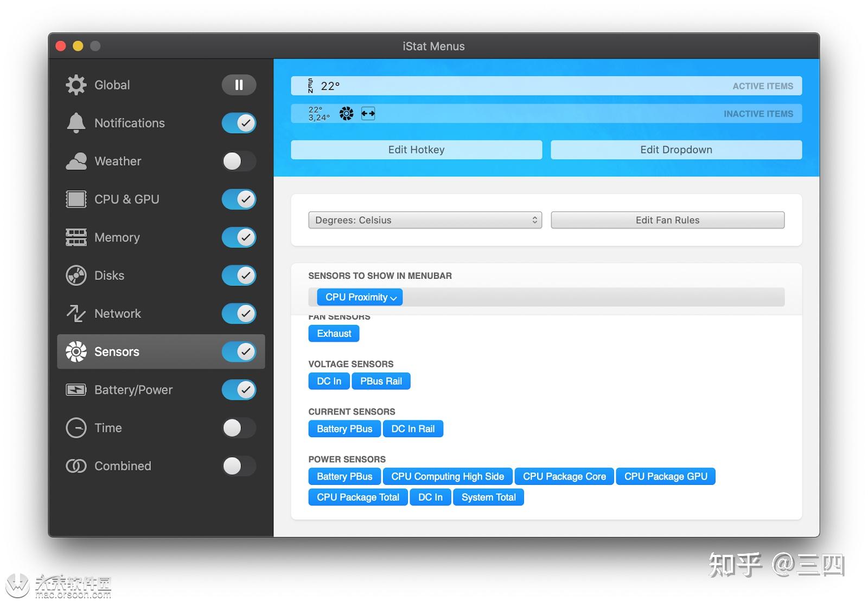Click the Weather cloud icon

[x=76, y=161]
